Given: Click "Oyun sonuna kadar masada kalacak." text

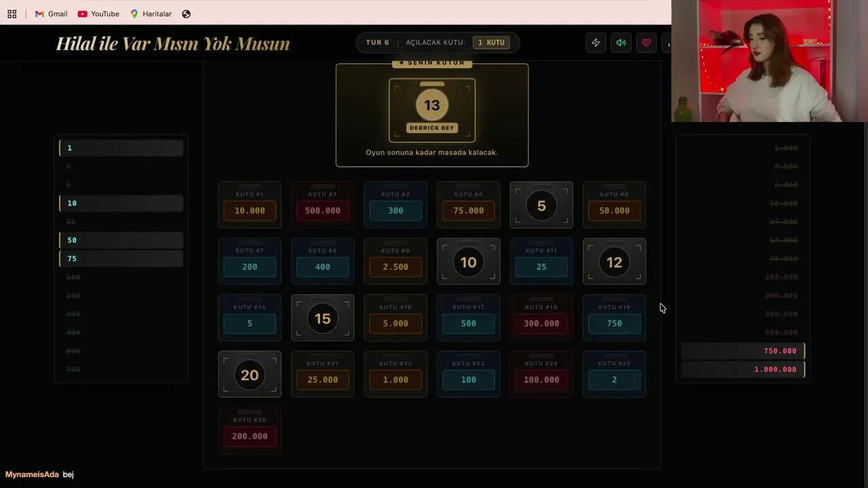Looking at the screenshot, I should [x=432, y=152].
